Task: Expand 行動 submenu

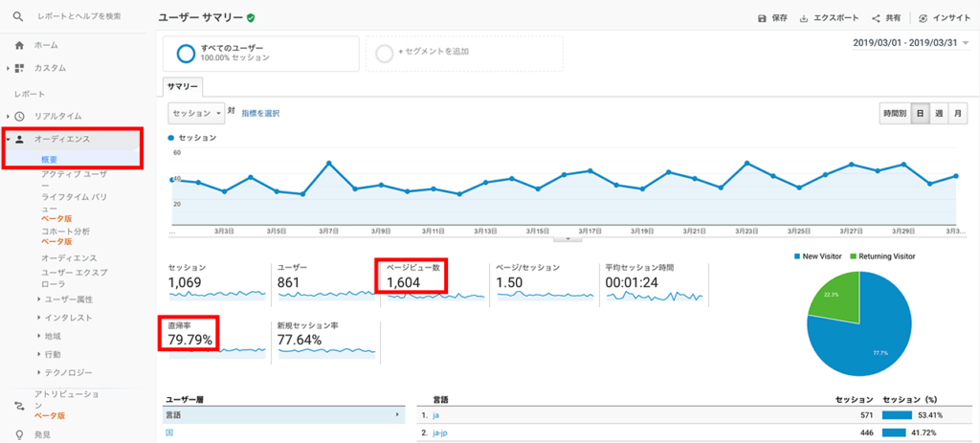Action: (x=38, y=354)
